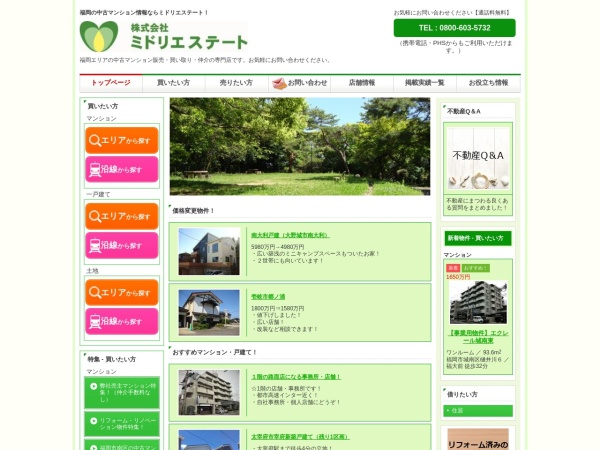Viewport: 600px width, 450px height.
Task: Click the office building photo thumbnail
Action: click(x=209, y=392)
